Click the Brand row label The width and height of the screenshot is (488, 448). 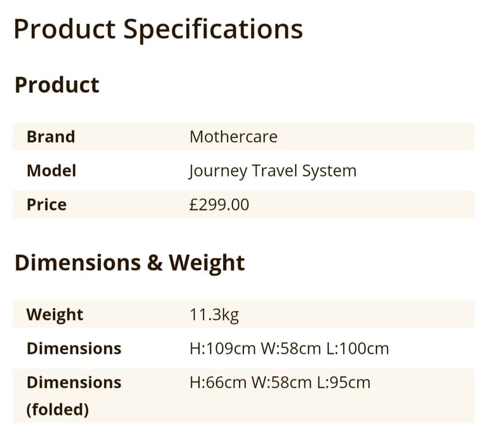[51, 137]
